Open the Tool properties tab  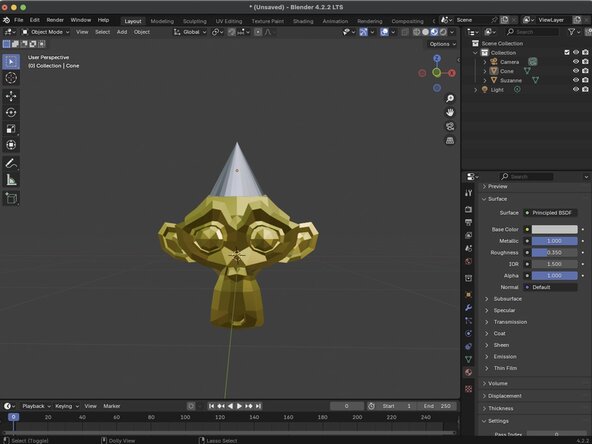click(x=469, y=193)
